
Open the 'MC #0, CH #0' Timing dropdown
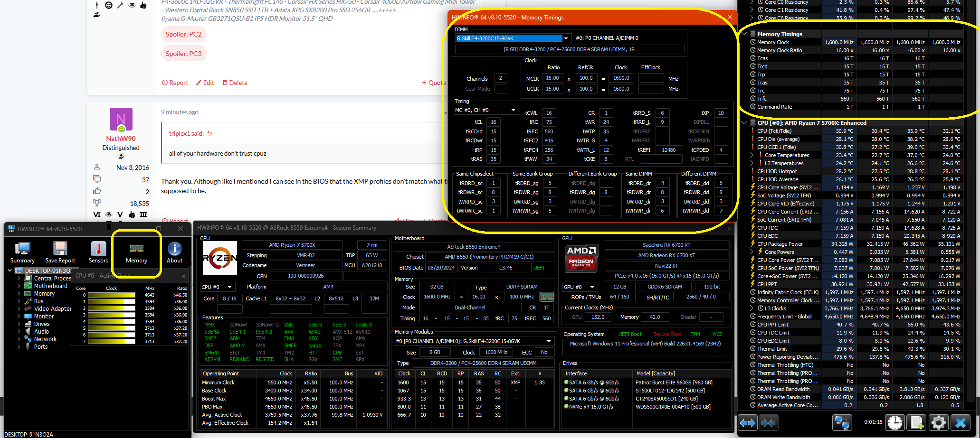485,110
